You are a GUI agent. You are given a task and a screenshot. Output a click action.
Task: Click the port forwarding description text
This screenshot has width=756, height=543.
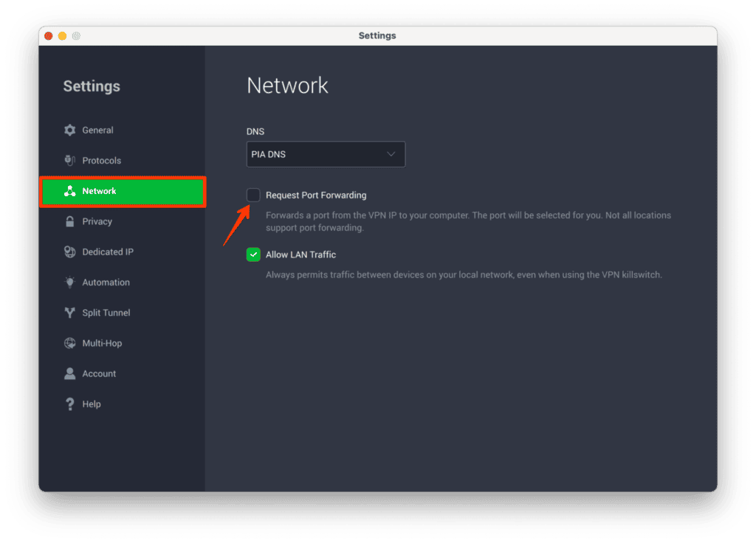468,221
